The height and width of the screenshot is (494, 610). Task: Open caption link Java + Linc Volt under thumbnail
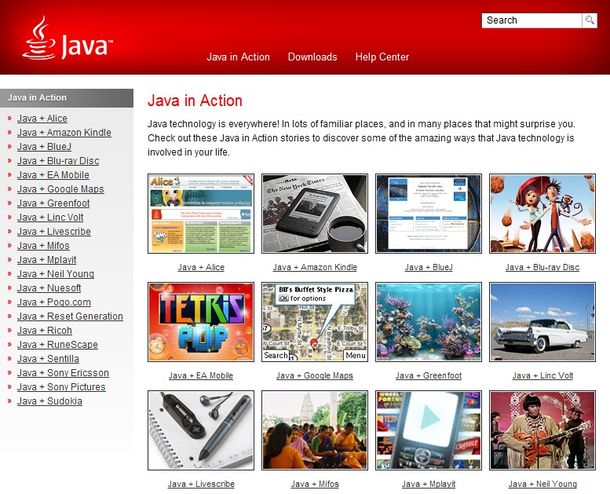[543, 376]
